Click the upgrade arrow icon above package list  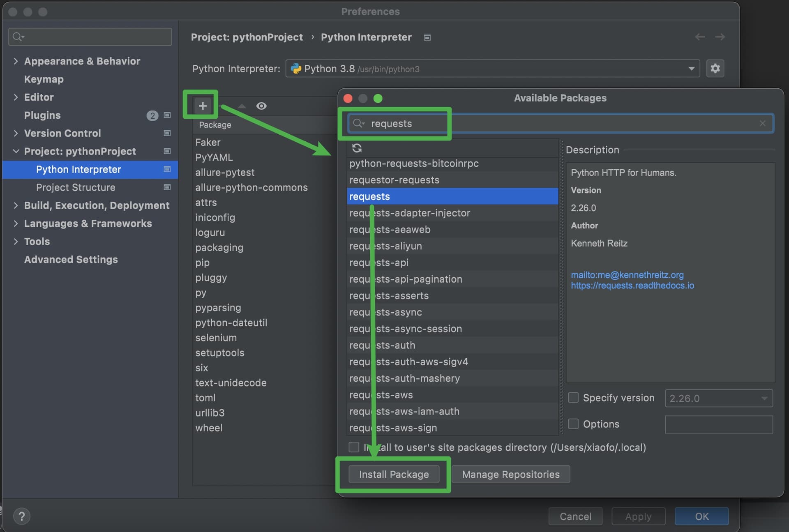pos(242,106)
